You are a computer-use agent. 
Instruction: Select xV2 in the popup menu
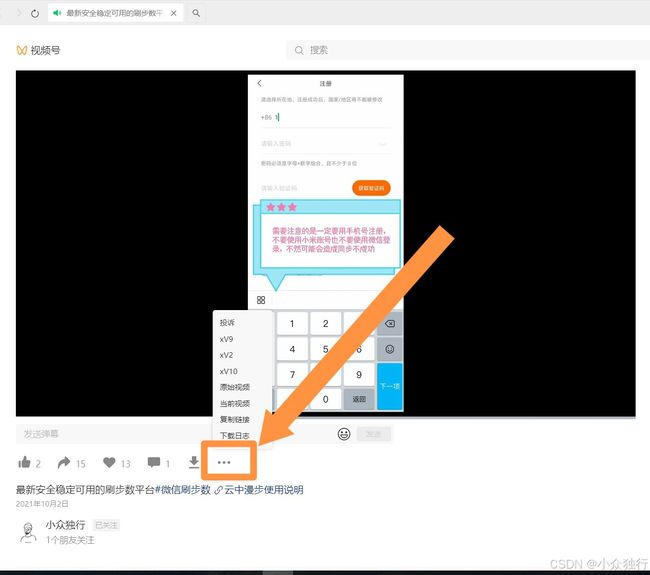pos(226,355)
